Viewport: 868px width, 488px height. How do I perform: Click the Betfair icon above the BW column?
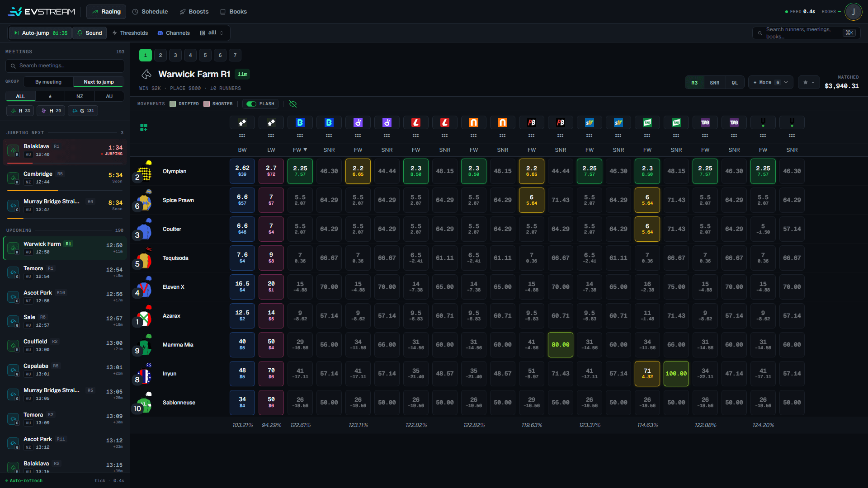click(242, 122)
